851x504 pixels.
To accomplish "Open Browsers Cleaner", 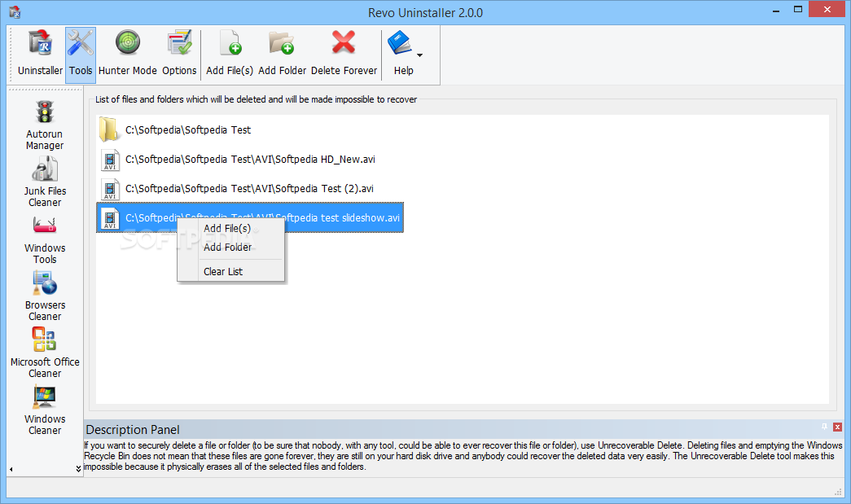I will pos(45,296).
